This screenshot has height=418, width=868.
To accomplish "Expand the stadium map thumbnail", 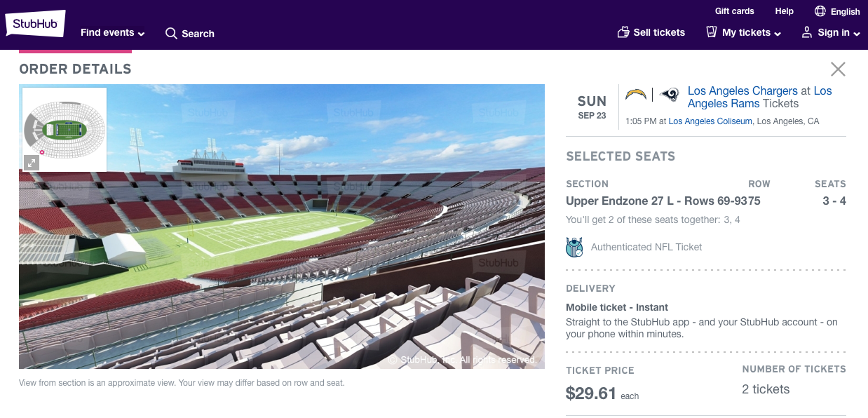I will [31, 163].
